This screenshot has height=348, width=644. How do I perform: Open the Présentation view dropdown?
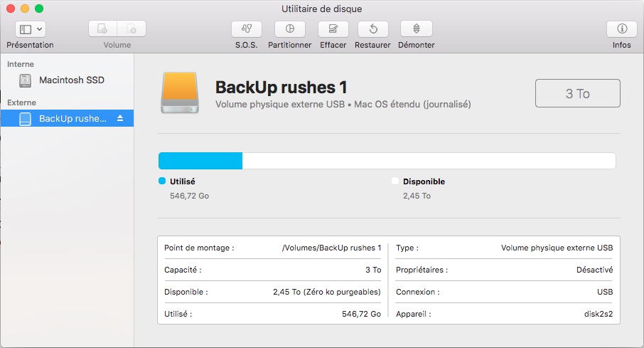click(30, 29)
